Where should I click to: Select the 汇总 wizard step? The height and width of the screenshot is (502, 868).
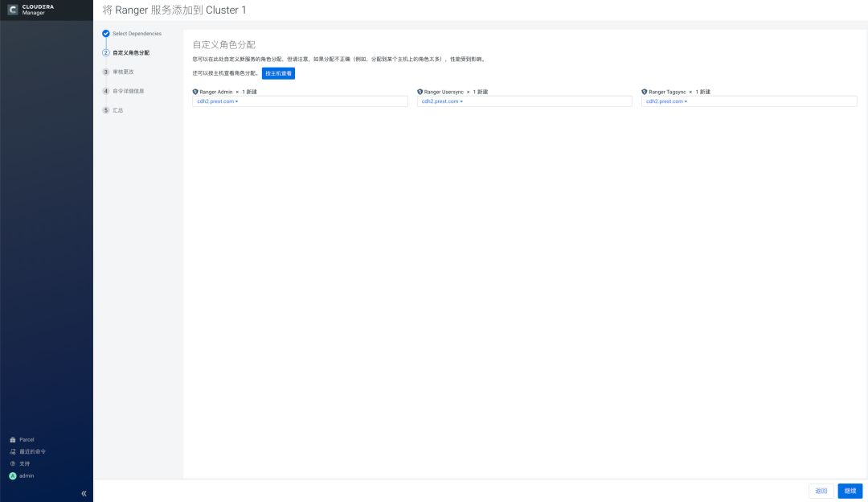click(x=118, y=110)
